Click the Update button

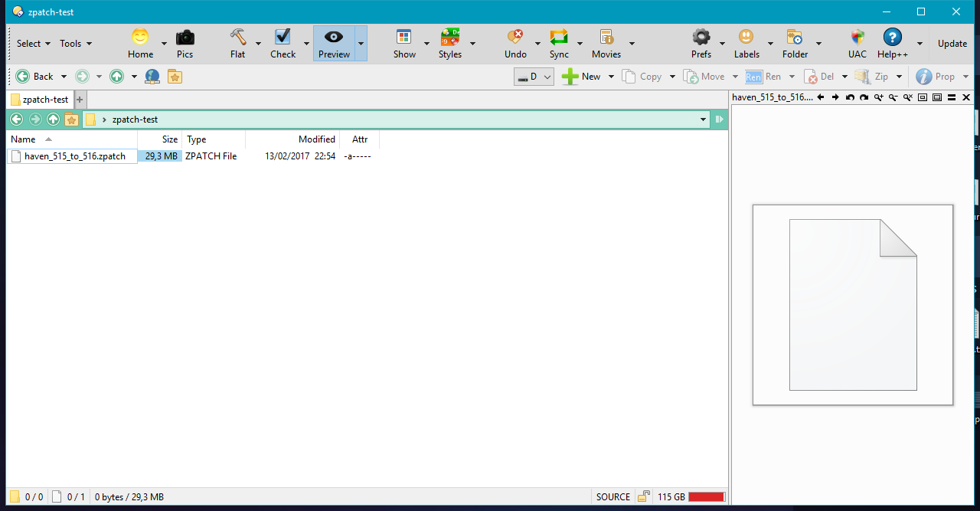[x=952, y=44]
